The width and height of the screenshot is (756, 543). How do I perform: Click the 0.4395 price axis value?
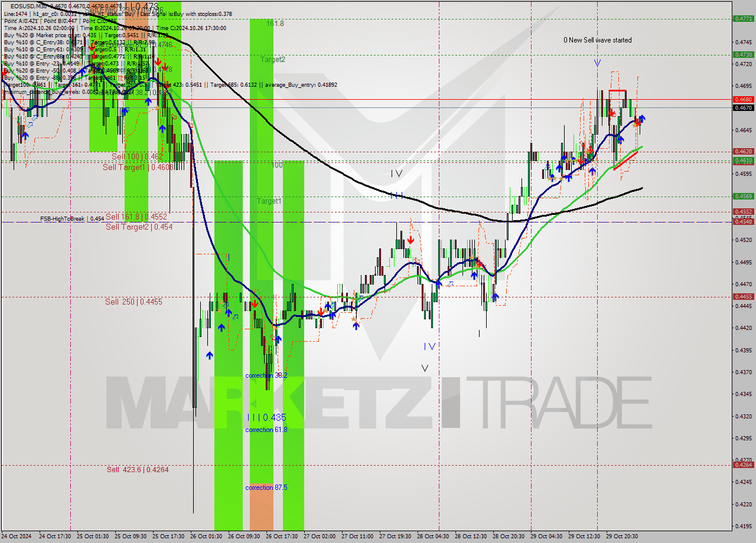[744, 350]
